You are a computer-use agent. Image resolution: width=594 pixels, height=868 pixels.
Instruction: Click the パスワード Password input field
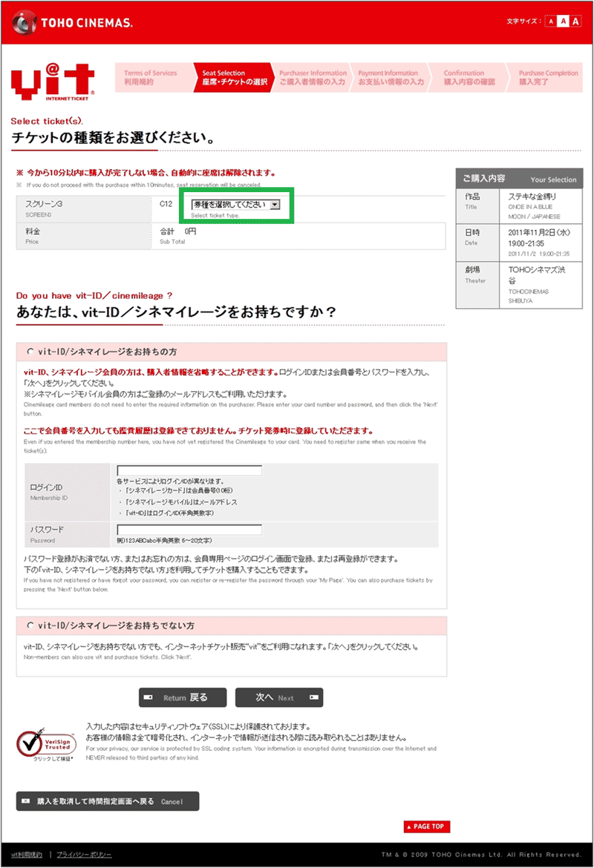point(189,530)
